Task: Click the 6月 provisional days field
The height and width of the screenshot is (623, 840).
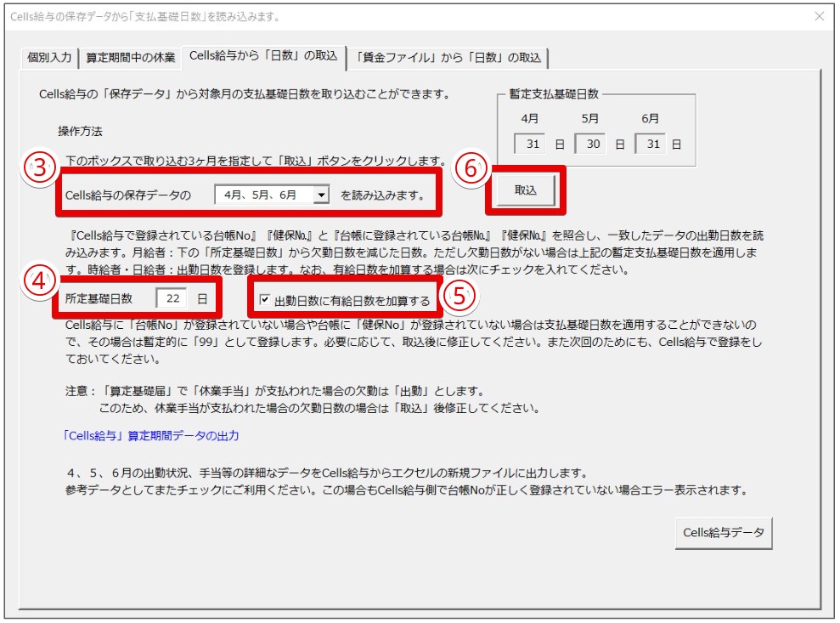Action: [651, 144]
